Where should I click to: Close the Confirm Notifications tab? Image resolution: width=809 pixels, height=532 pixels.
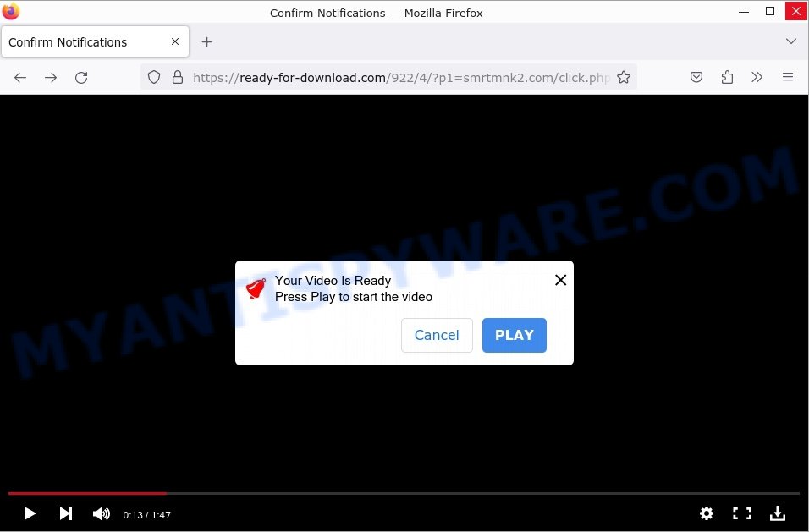(x=175, y=41)
